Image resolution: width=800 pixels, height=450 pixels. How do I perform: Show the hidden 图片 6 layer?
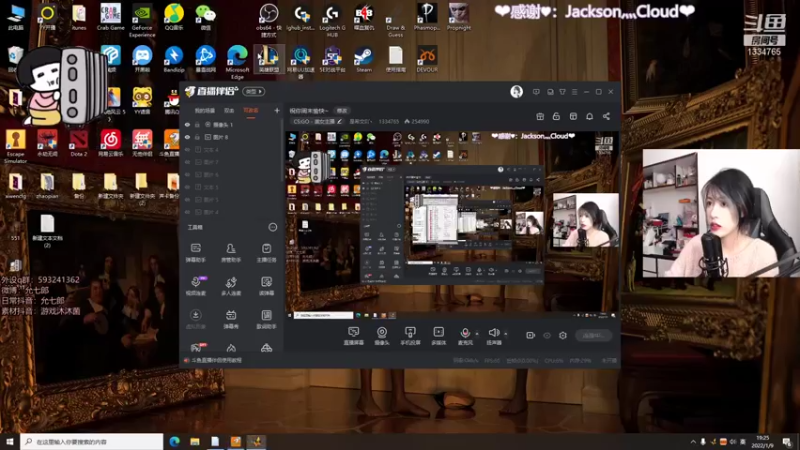click(x=187, y=174)
